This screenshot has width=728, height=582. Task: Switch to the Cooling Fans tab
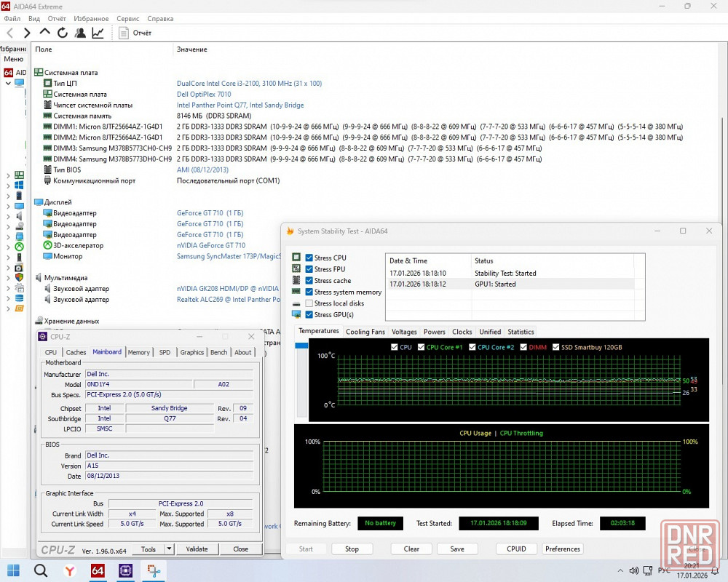point(365,332)
